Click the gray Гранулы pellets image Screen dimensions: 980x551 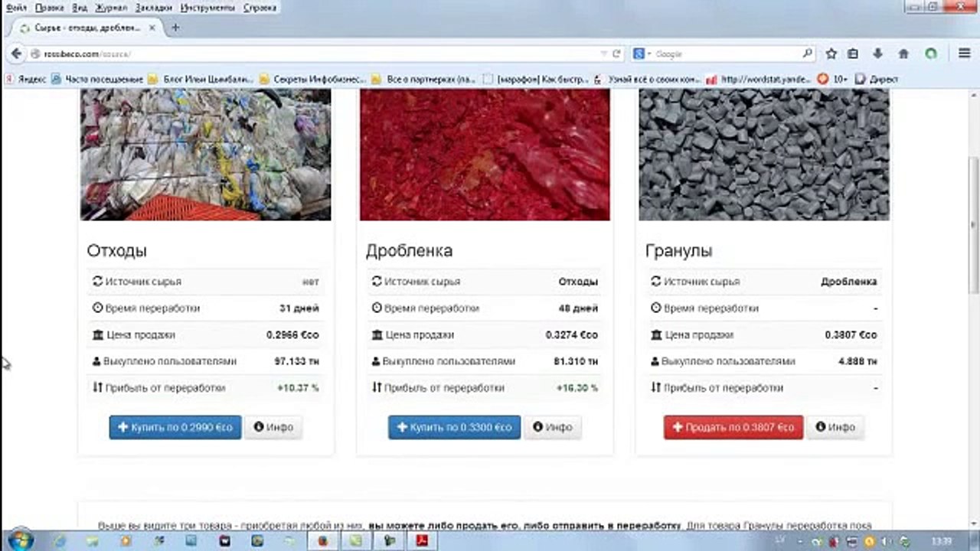point(764,155)
